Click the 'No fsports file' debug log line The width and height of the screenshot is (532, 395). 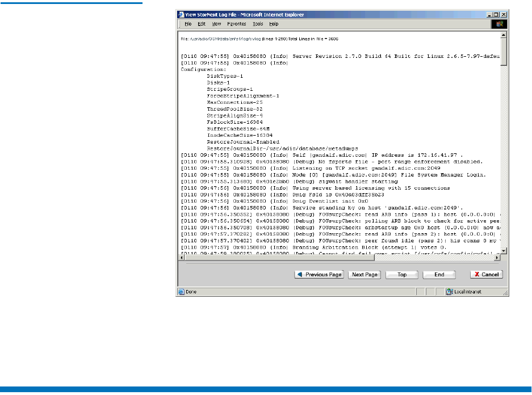332,162
